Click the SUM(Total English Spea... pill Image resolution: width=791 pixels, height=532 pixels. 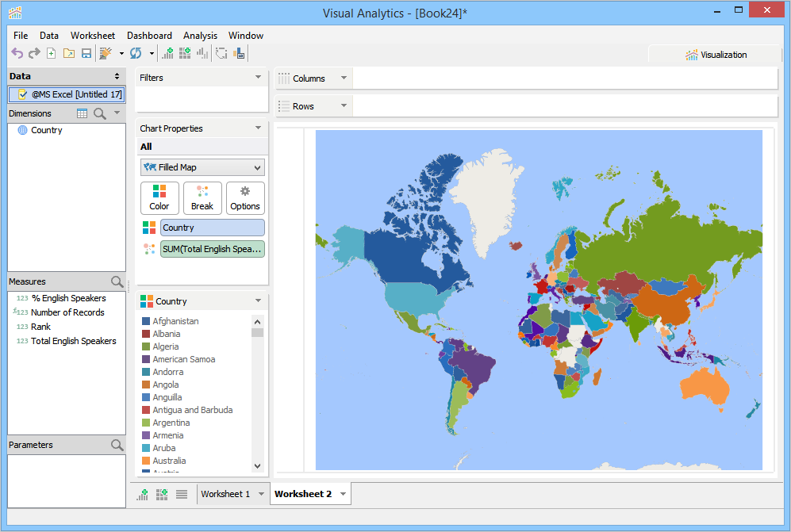pyautogui.click(x=213, y=249)
